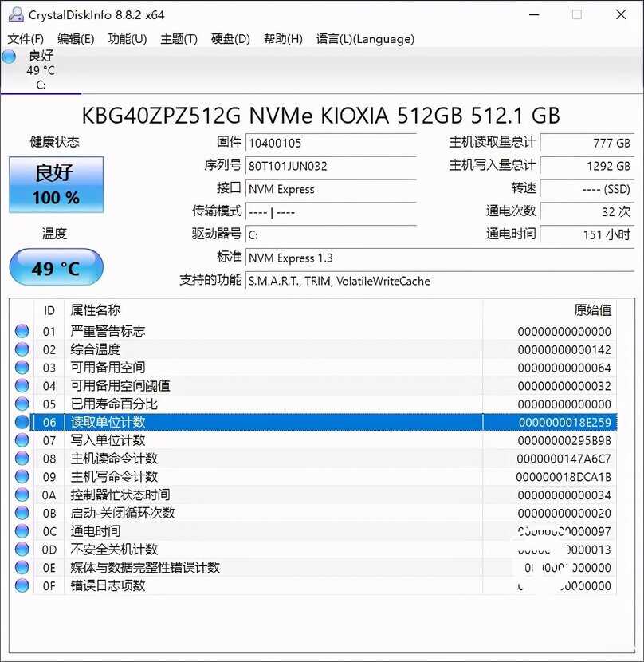Select the 错误日志项数 attribute row
This screenshot has height=662, width=644.
(x=313, y=585)
